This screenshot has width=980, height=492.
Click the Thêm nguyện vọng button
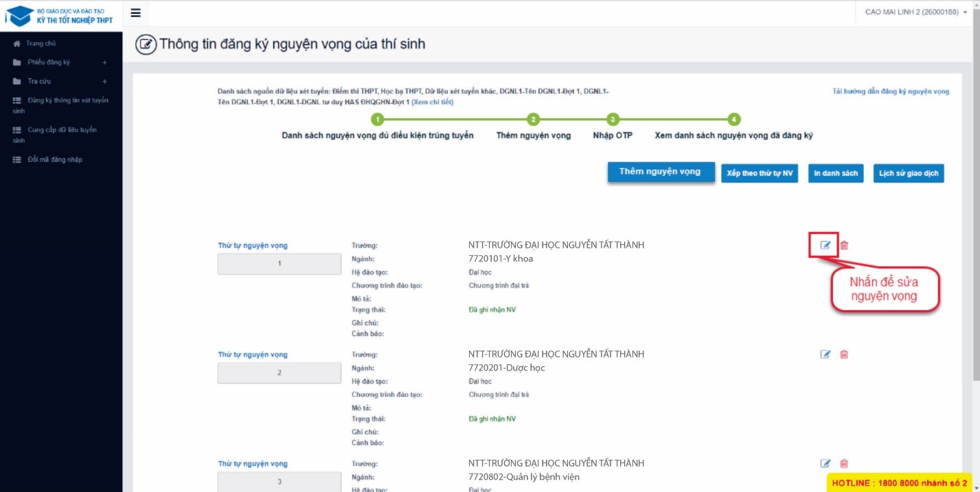(x=660, y=172)
